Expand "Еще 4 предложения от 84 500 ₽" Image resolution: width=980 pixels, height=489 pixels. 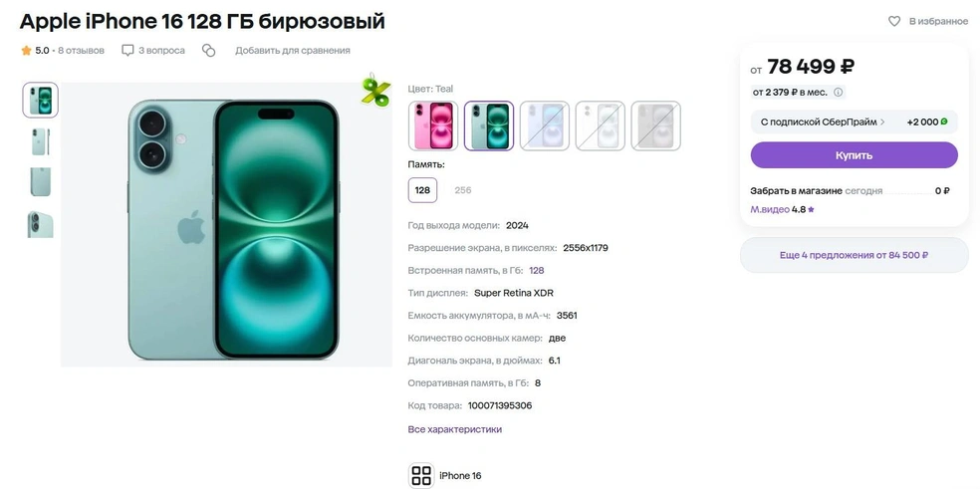coord(854,255)
